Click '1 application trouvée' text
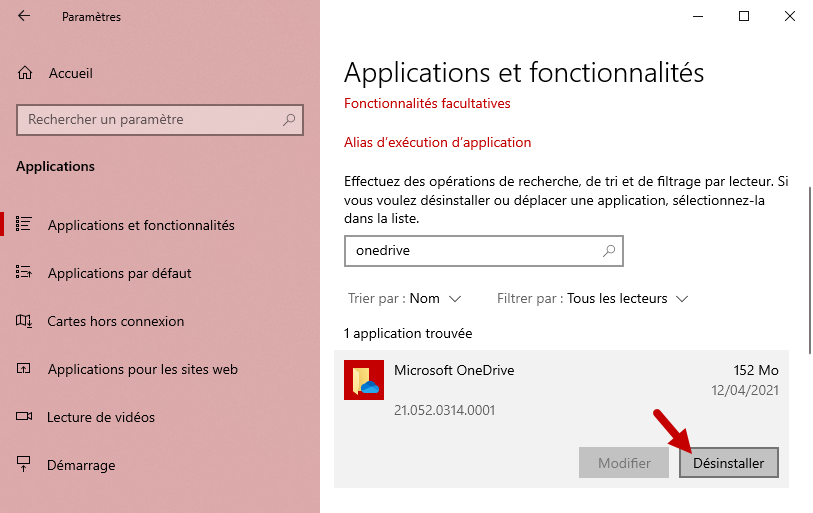The height and width of the screenshot is (513, 813). click(408, 333)
